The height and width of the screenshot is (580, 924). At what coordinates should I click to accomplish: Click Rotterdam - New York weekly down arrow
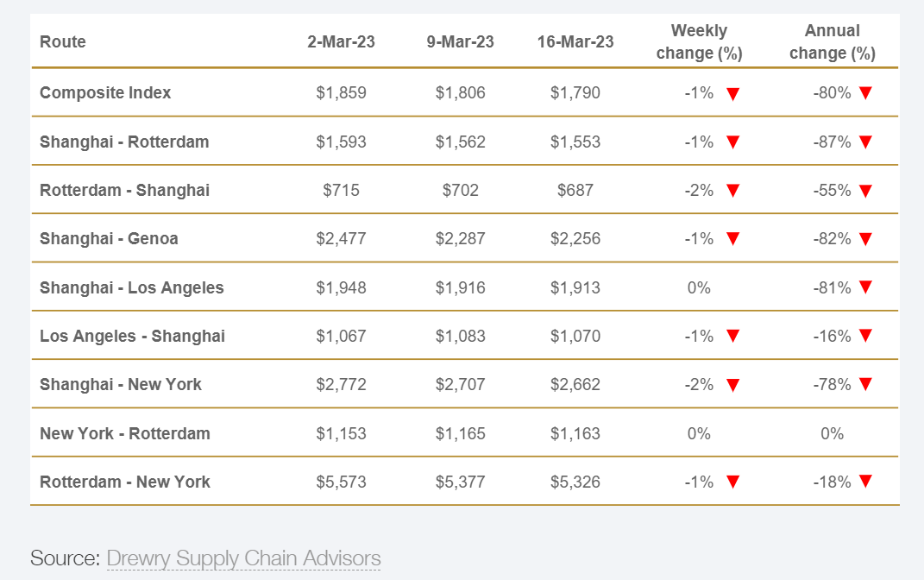(x=732, y=482)
